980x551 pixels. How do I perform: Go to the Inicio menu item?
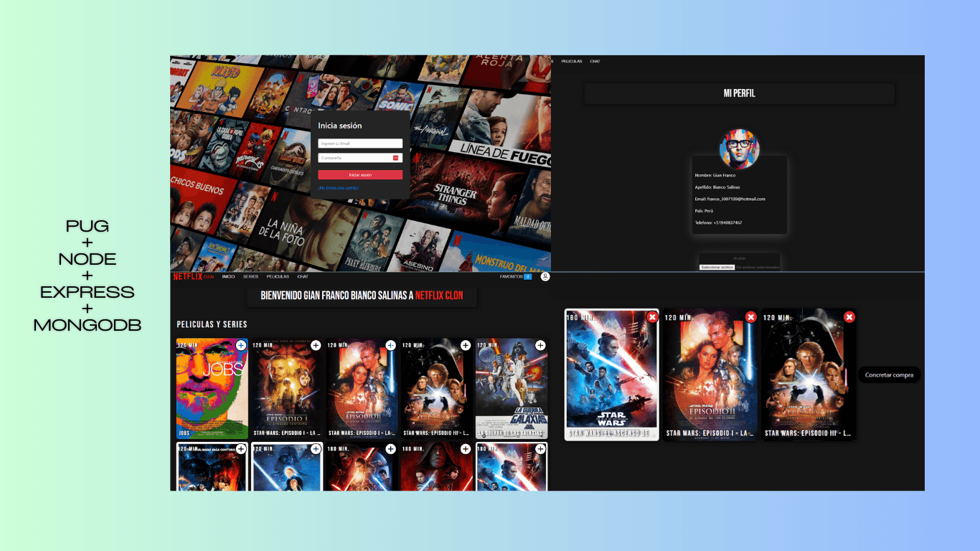(x=228, y=276)
